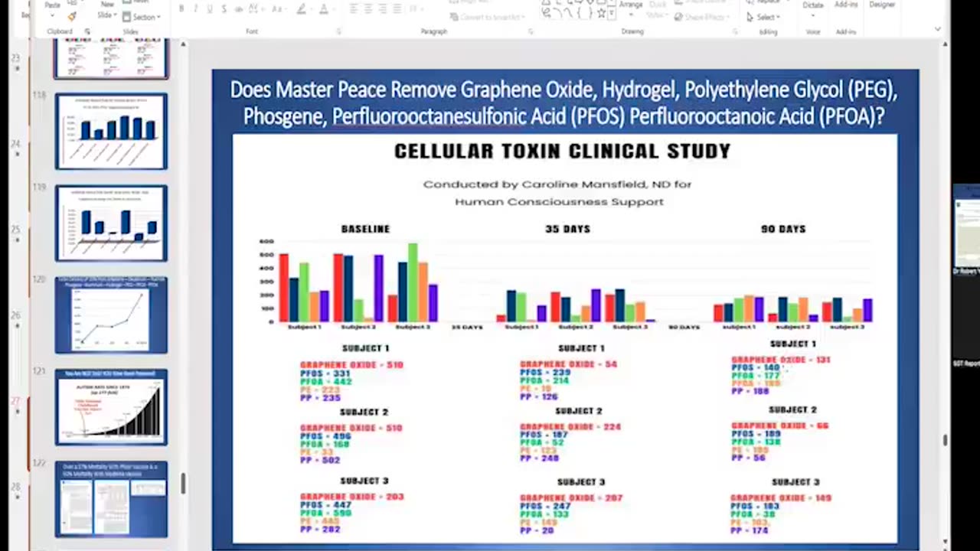Screen dimensions: 980x551
Task: Click the 'GRAPHENE OXIDE - 149' value
Action: tap(781, 498)
